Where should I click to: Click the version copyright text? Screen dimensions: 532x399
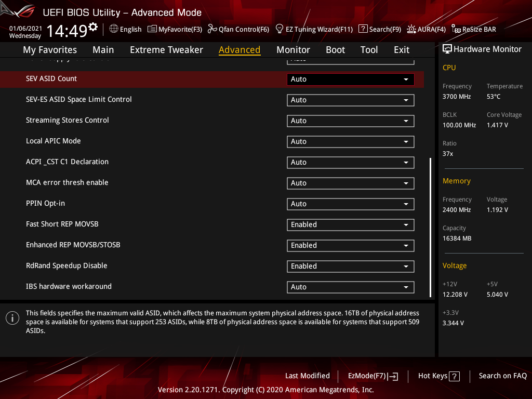[x=265, y=390]
